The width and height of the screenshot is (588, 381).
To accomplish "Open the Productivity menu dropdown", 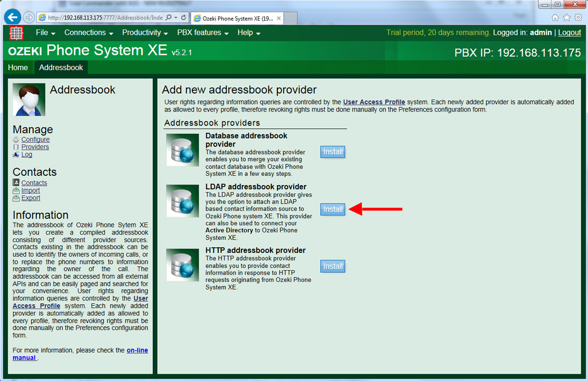I will (145, 33).
